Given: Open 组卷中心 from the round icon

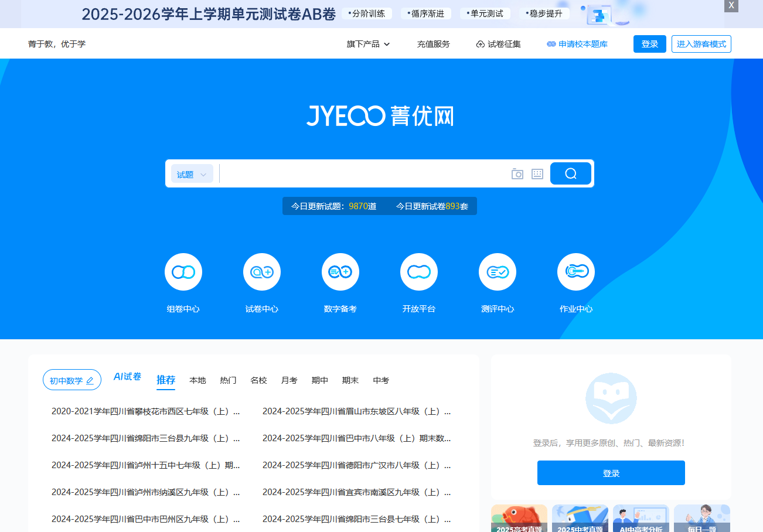Looking at the screenshot, I should [183, 272].
